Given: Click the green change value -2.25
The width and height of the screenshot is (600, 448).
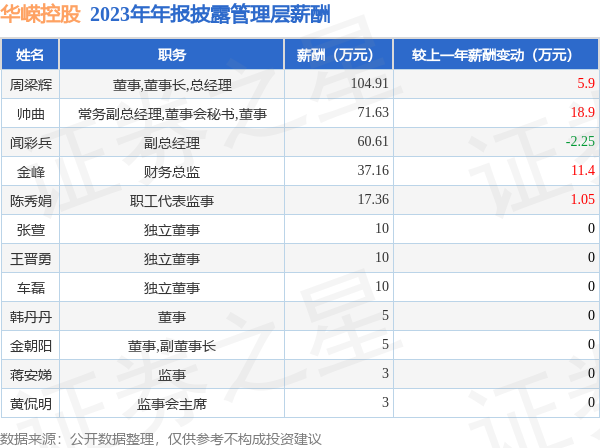Looking at the screenshot, I should click(580, 141).
